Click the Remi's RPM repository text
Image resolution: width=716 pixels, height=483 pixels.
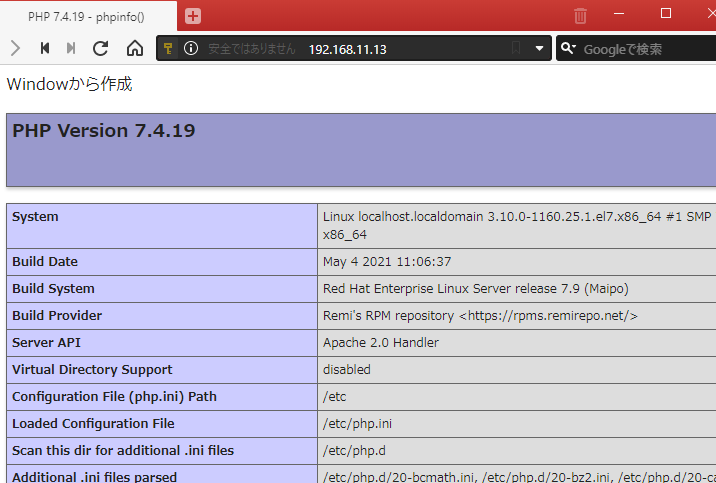(x=479, y=315)
